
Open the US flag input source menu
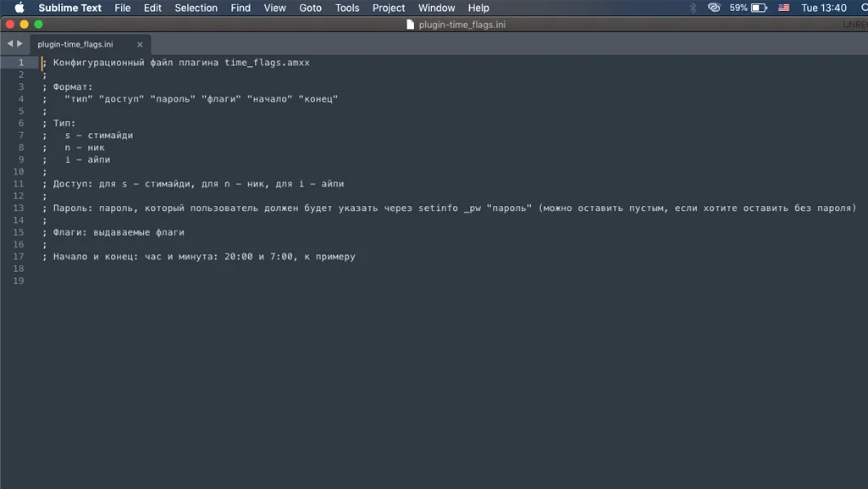pyautogui.click(x=784, y=8)
